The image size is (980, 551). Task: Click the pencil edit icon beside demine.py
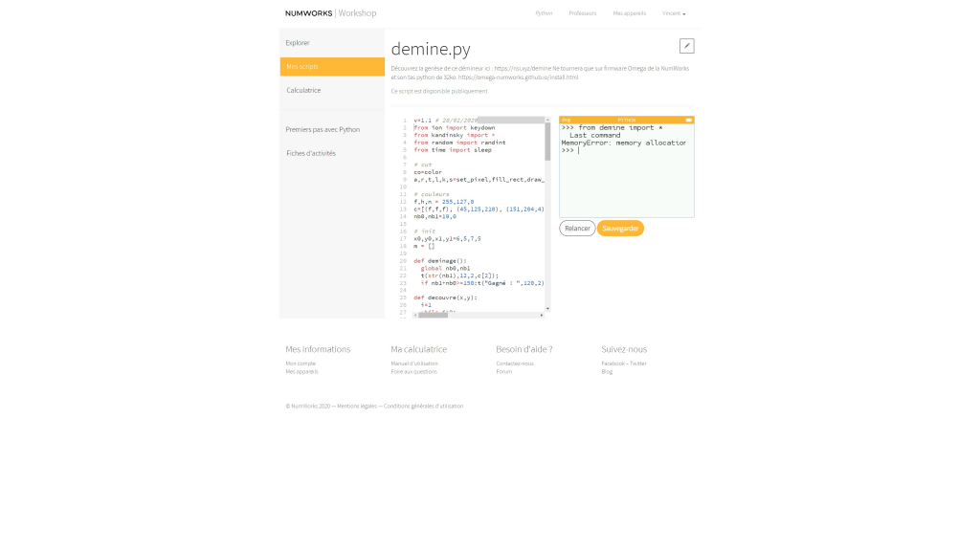(686, 46)
